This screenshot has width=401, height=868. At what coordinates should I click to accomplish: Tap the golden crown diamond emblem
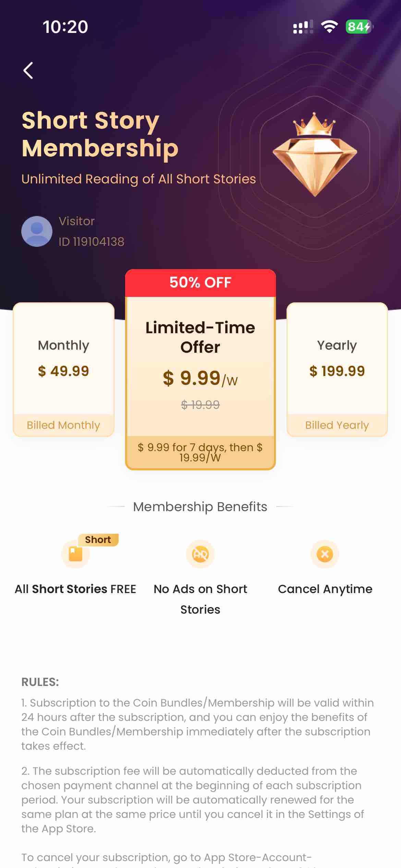[315, 154]
